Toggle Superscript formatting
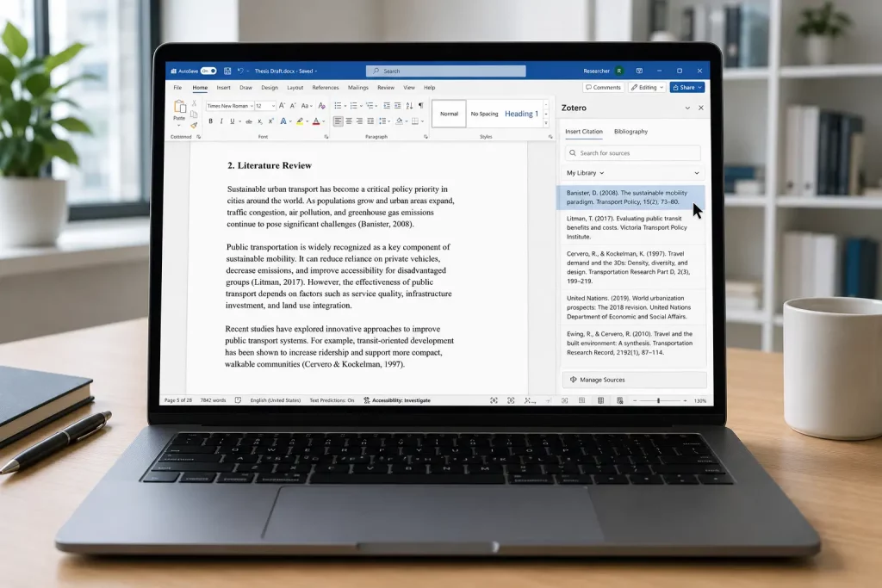Viewport: 882px width, 588px height. (270, 121)
